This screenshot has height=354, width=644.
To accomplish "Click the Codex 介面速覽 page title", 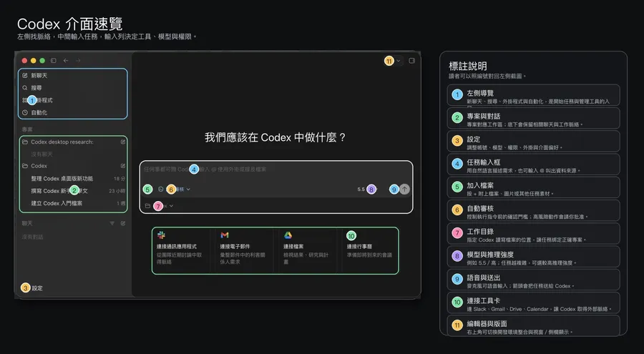I will (70, 24).
